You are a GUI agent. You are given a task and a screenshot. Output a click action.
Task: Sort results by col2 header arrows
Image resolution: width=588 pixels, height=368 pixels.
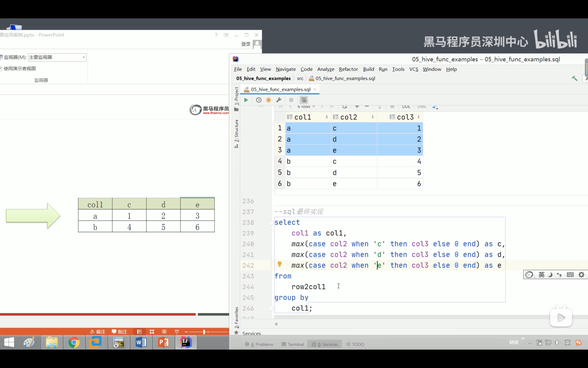coord(372,117)
